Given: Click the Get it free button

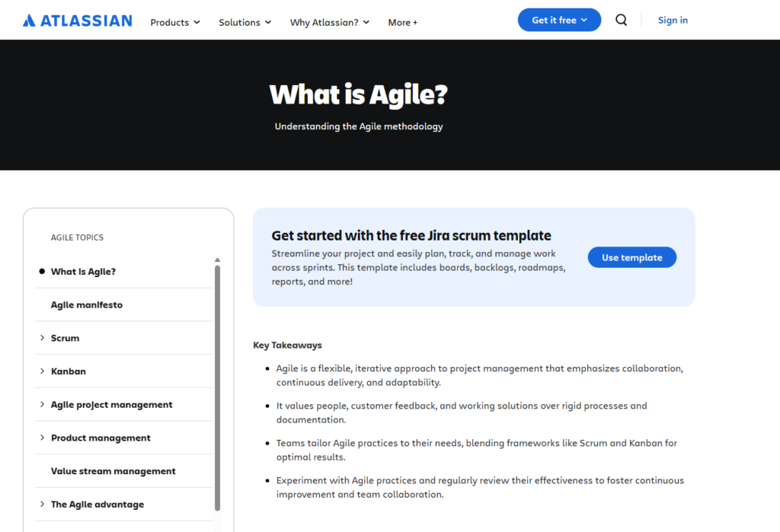Looking at the screenshot, I should [x=559, y=20].
